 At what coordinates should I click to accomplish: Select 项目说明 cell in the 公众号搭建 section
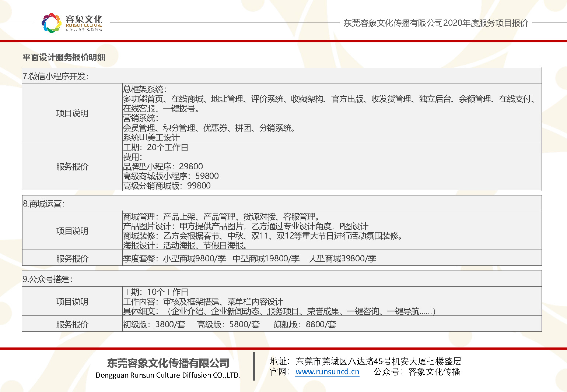coord(72,301)
